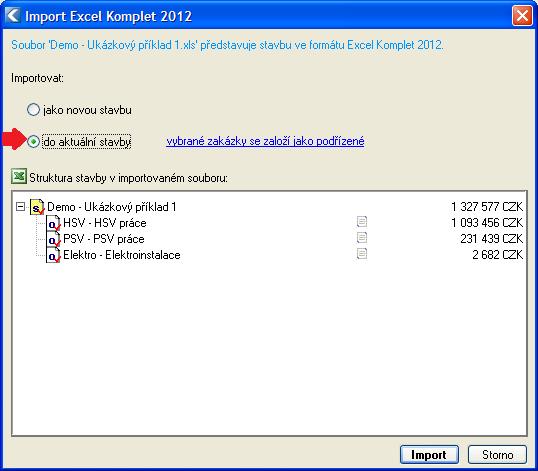
Task: Click the document icon in PSV práce row
Action: pos(362,238)
